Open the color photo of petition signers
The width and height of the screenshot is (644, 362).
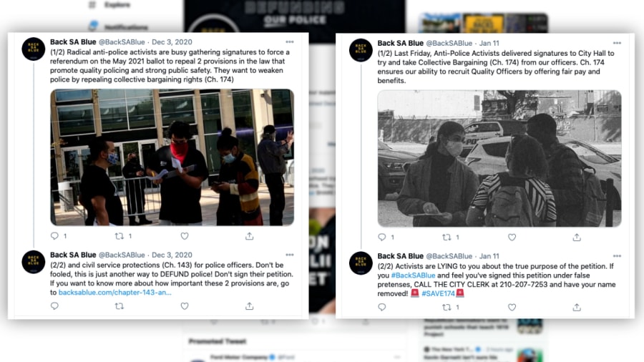(172, 157)
